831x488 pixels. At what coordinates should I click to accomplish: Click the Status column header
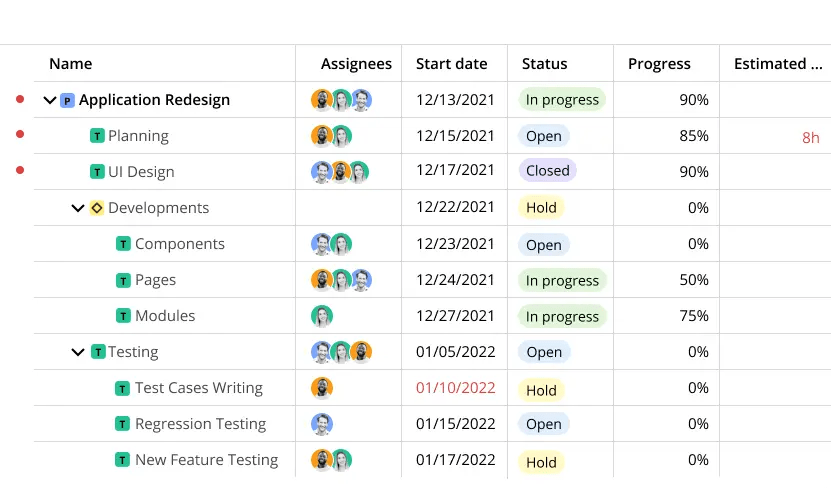tap(544, 64)
